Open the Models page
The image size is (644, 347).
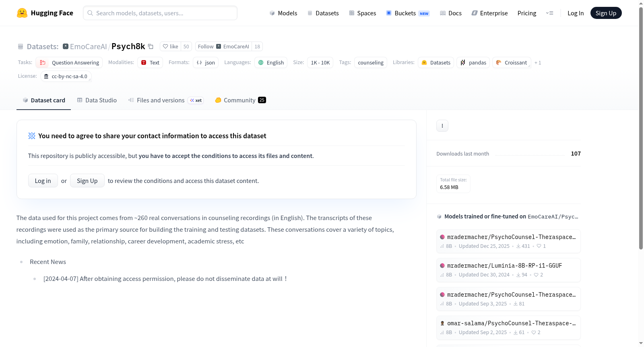pos(283,13)
